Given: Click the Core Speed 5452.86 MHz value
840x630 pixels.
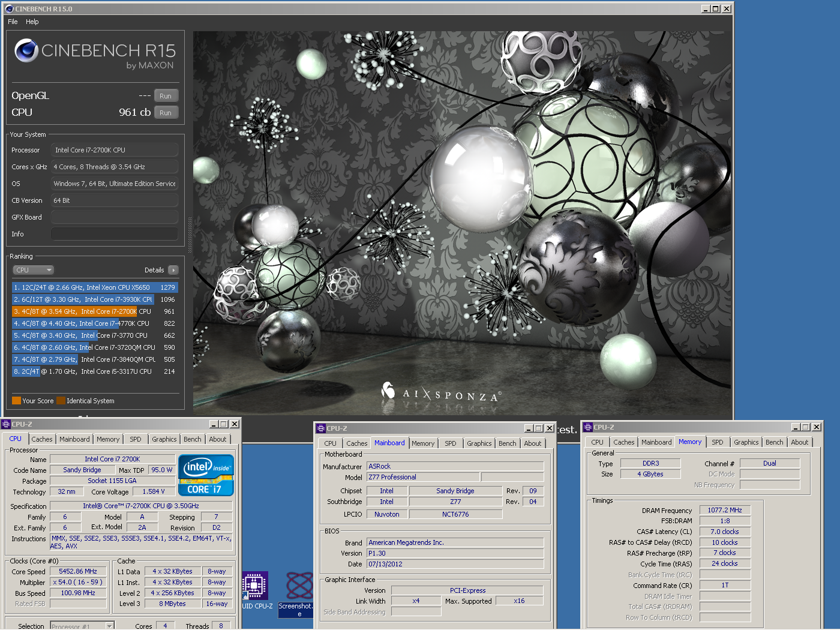Looking at the screenshot, I should [x=78, y=571].
